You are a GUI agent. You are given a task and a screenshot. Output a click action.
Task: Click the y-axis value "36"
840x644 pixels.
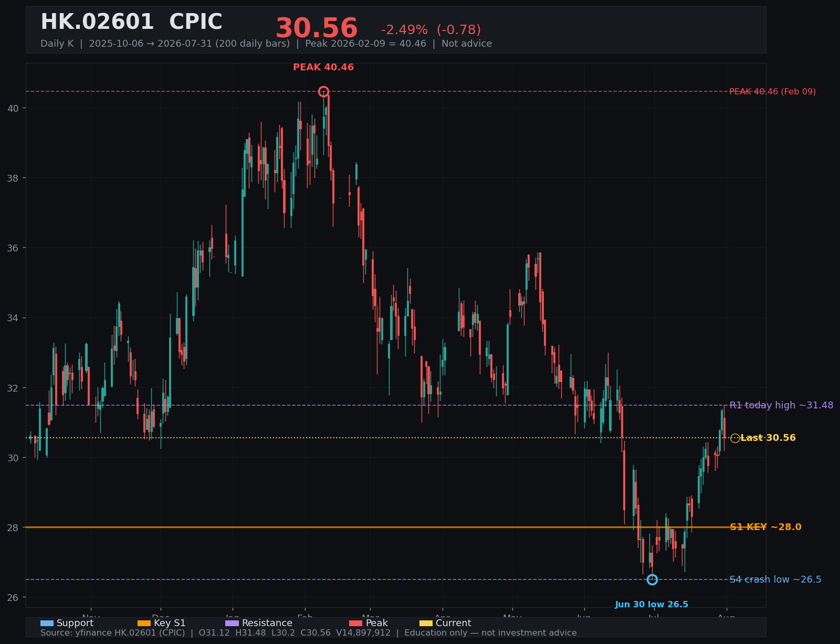coord(13,248)
